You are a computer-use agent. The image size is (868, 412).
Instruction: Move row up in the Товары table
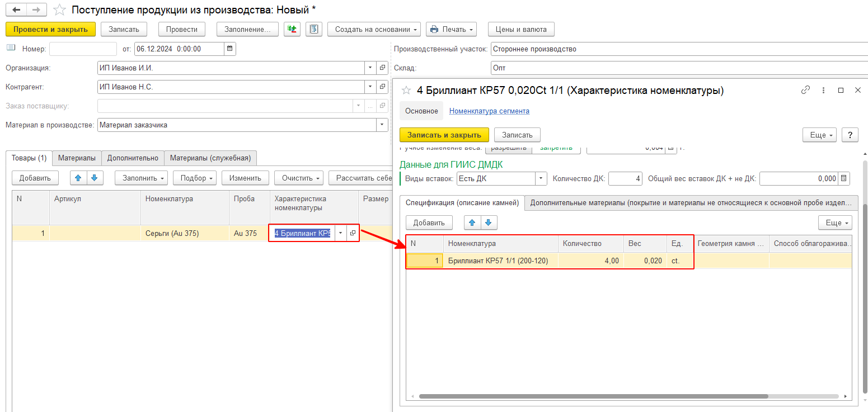pyautogui.click(x=78, y=178)
